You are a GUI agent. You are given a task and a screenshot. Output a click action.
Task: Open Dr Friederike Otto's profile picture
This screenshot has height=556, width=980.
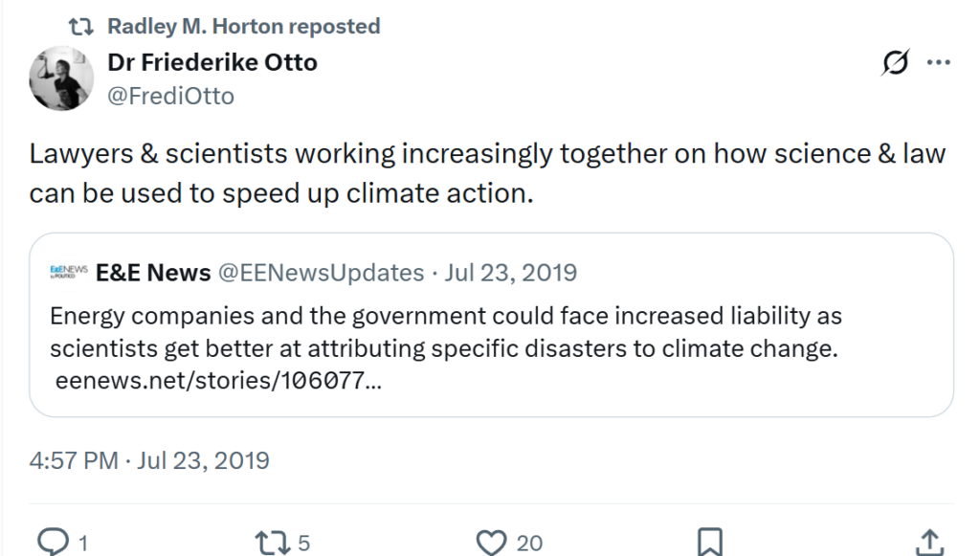[61, 78]
